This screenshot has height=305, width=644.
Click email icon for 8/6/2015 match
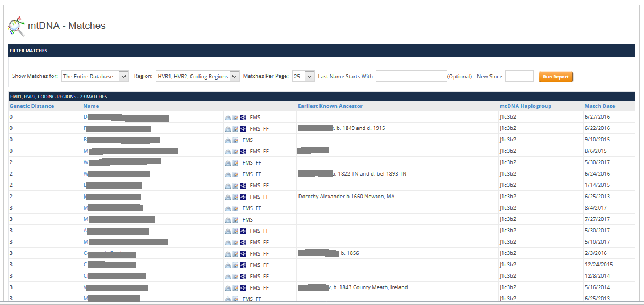(x=228, y=152)
